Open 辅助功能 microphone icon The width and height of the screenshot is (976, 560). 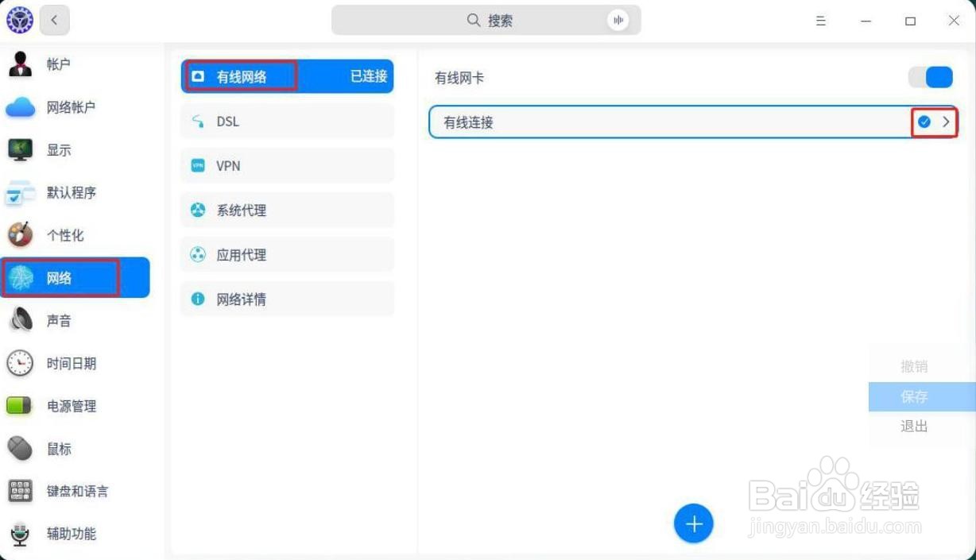18,534
